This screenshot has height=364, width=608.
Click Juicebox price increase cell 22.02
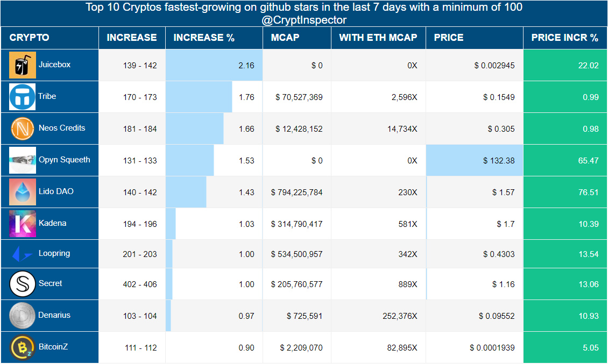[x=565, y=65]
